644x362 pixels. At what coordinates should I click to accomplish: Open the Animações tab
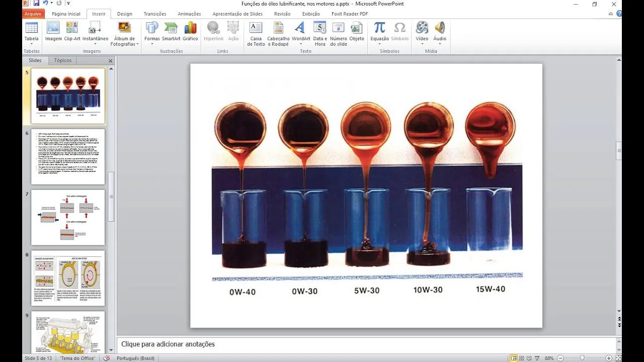click(189, 14)
